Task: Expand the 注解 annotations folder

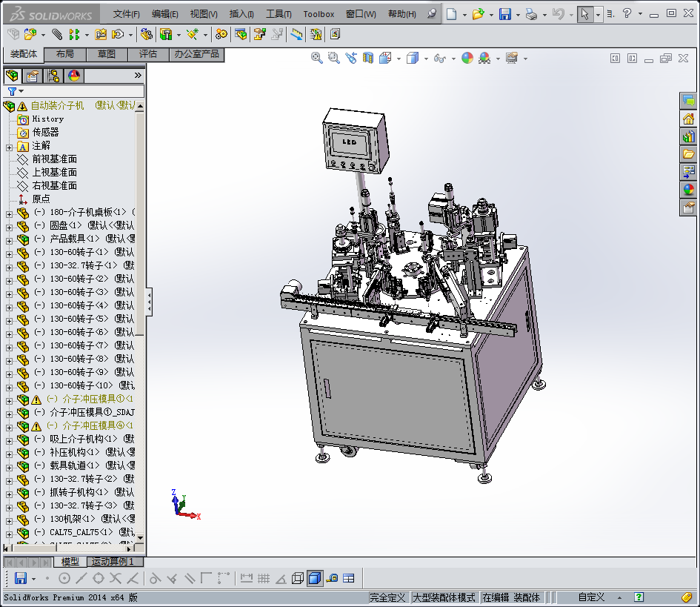Action: point(9,146)
